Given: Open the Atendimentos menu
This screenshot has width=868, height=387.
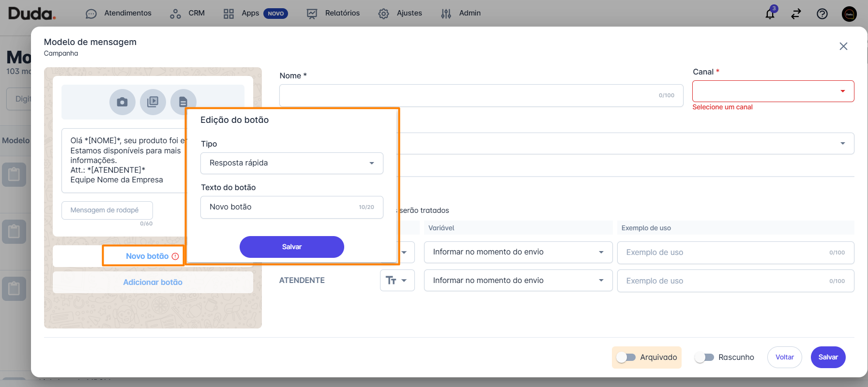Looking at the screenshot, I should click(x=119, y=13).
